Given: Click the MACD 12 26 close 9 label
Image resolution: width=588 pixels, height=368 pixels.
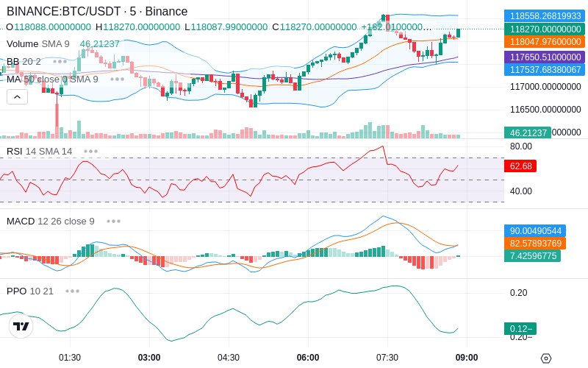Looking at the screenshot, I should pos(50,222).
